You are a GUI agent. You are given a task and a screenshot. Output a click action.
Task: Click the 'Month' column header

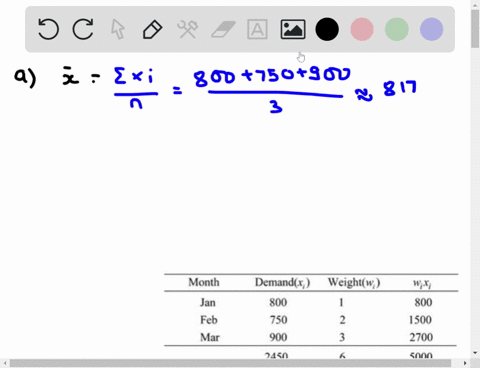click(204, 282)
